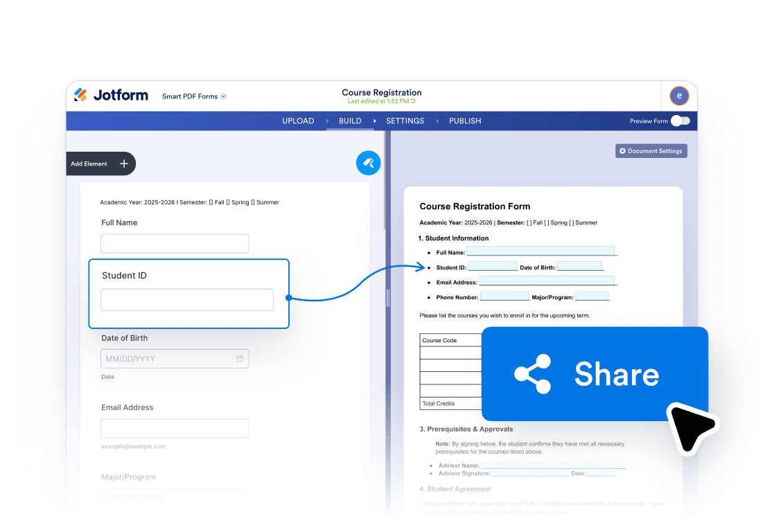Open the user avatar profile menu

pyautogui.click(x=679, y=96)
